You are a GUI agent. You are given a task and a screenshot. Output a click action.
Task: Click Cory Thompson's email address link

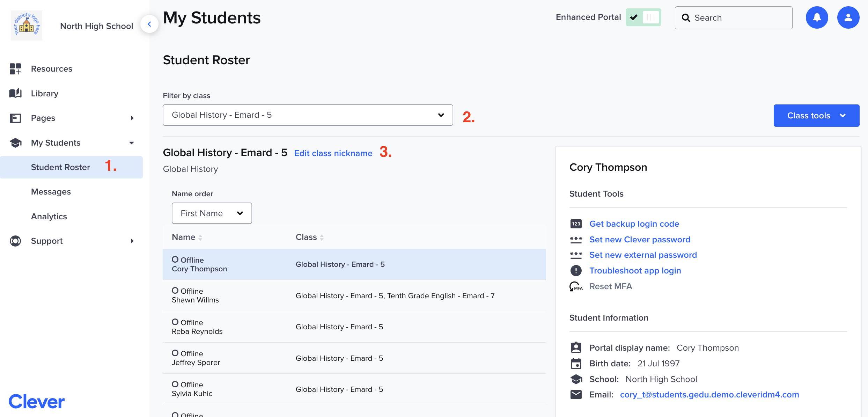[709, 395]
